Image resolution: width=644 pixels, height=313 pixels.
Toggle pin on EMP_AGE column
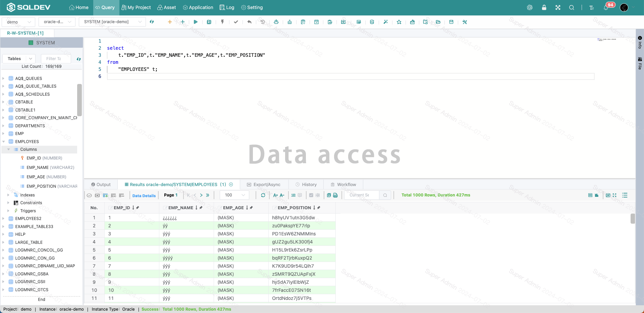pyautogui.click(x=251, y=208)
